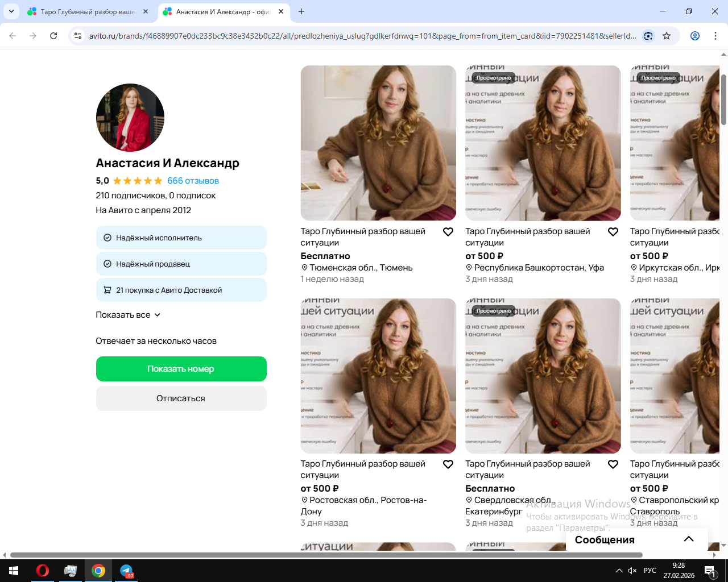
Task: Click the vertical page scrollbar thumb
Action: (x=723, y=99)
